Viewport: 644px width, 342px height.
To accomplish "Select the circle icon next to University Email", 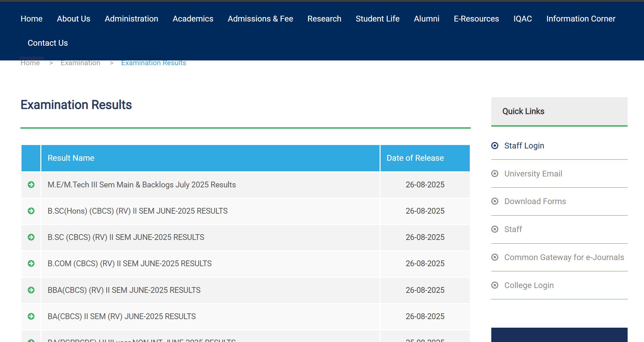I will click(495, 173).
